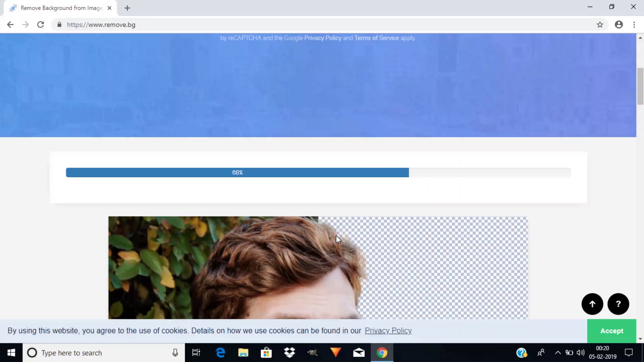Click the Cortana search circle icon

[32, 353]
